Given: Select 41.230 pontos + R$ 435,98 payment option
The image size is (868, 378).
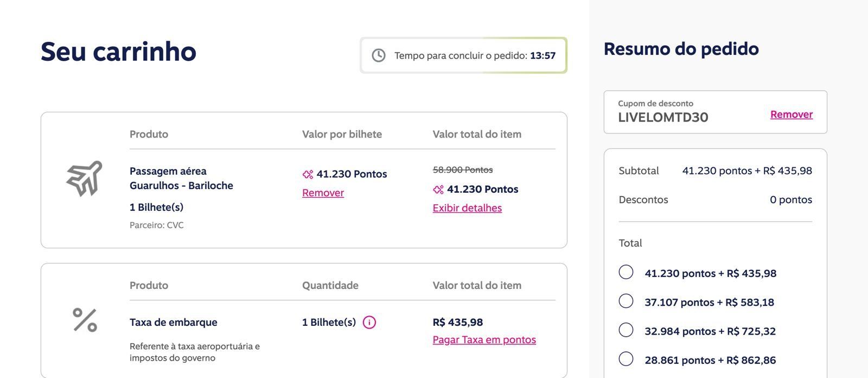Looking at the screenshot, I should 626,272.
